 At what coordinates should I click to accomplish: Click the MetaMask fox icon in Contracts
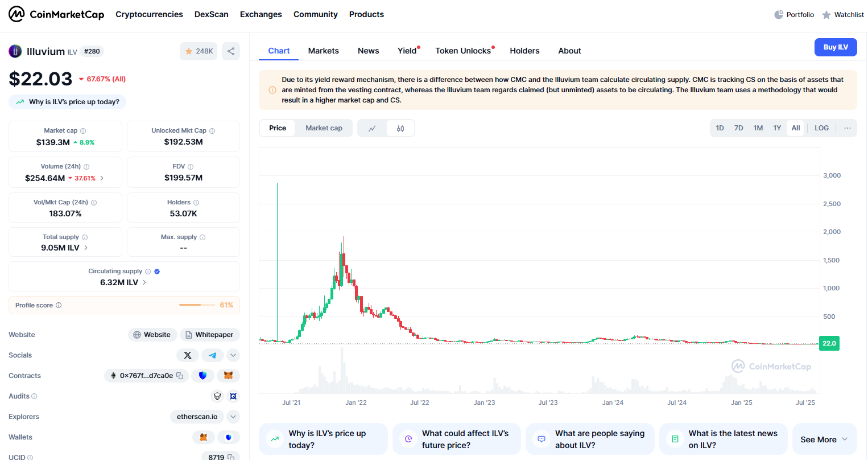(x=228, y=376)
